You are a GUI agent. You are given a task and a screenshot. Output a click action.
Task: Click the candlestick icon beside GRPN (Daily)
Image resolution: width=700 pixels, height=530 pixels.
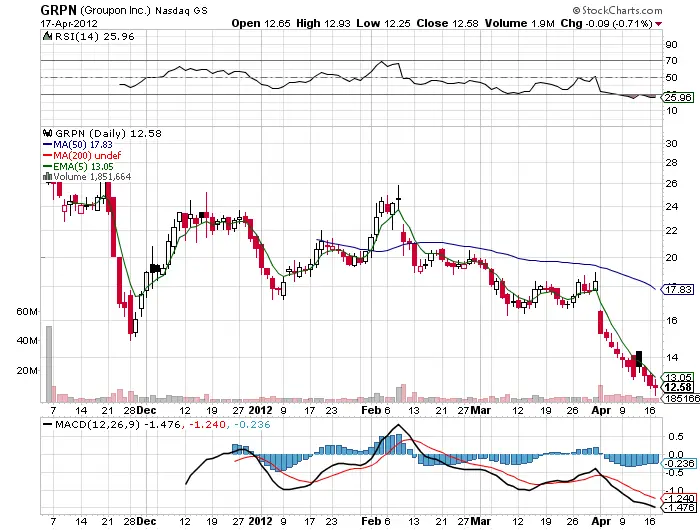[47, 133]
